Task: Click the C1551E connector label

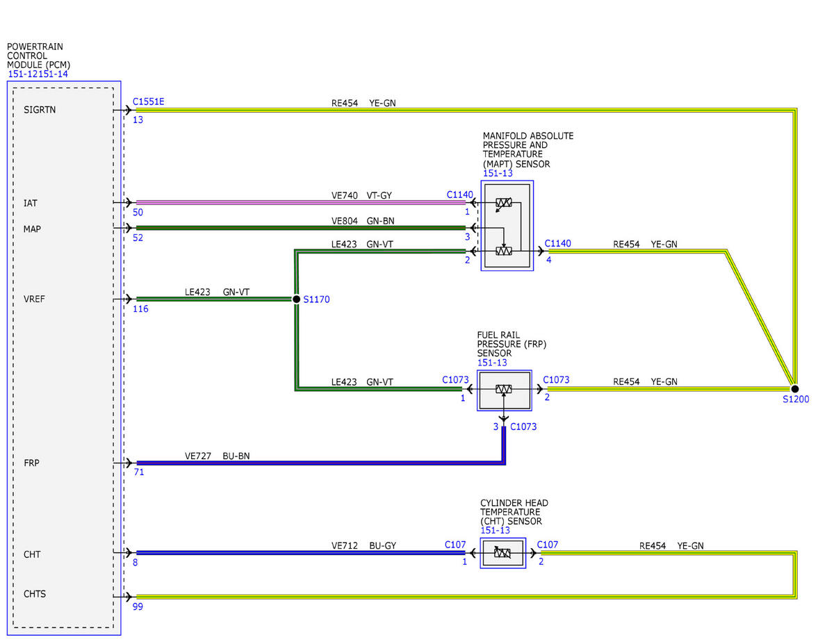Action: coord(149,101)
